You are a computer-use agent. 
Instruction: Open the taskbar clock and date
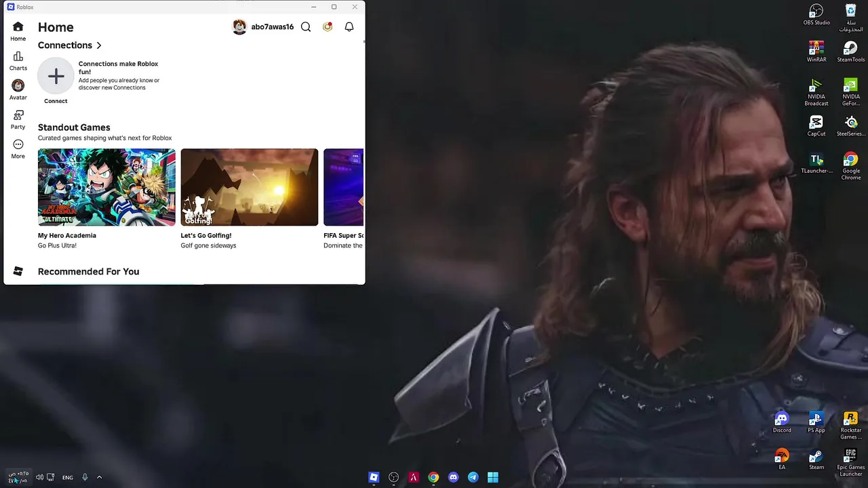point(18,477)
